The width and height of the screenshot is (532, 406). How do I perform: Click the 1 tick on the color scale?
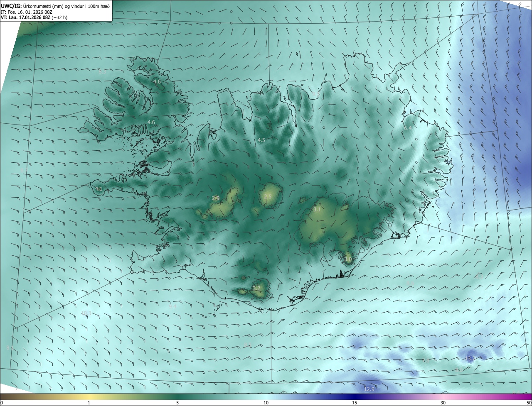tap(89, 403)
